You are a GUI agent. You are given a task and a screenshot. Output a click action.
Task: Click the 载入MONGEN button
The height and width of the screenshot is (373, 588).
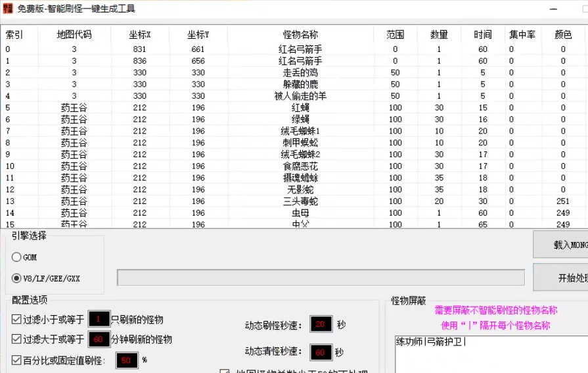pos(560,245)
